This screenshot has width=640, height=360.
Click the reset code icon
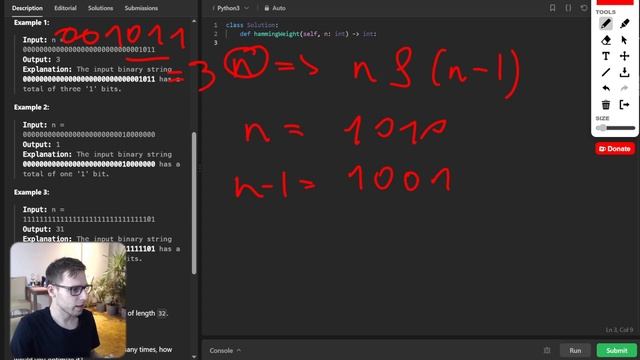point(584,8)
